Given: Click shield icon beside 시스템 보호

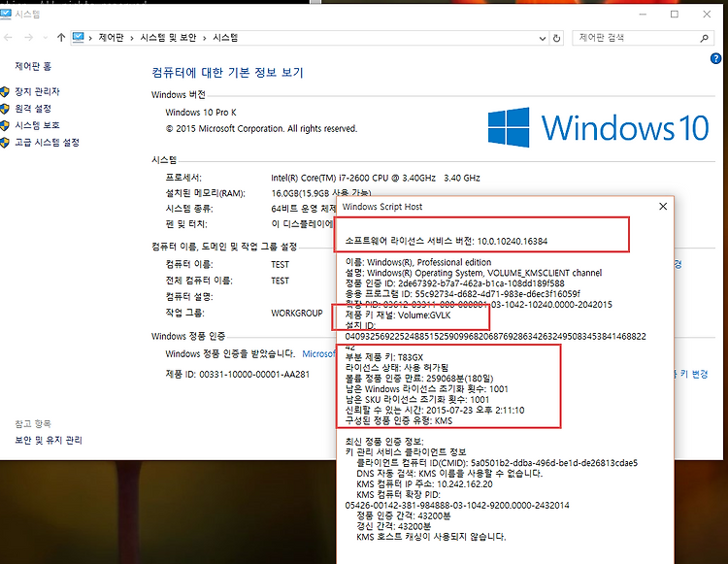Looking at the screenshot, I should tap(5, 125).
